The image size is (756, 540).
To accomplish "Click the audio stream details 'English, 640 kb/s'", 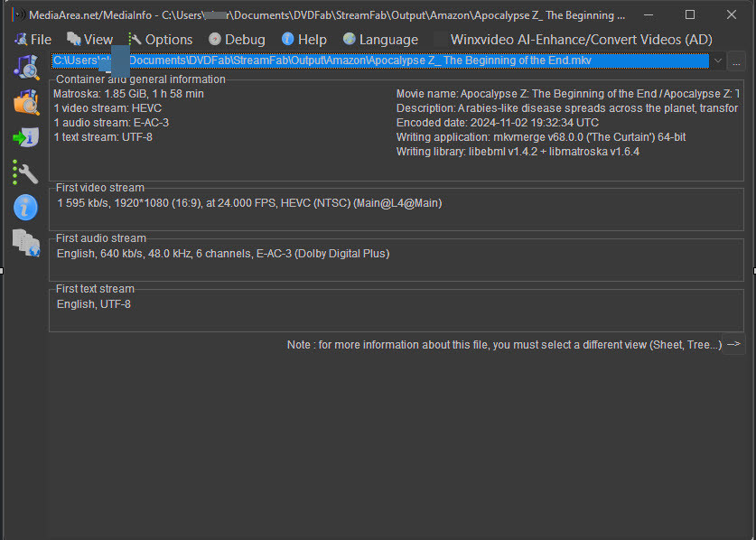I will point(223,253).
